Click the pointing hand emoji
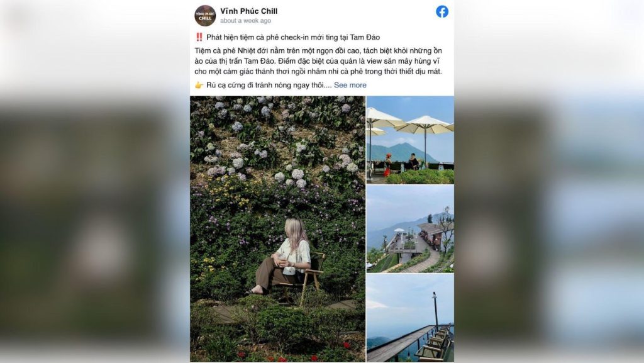The height and width of the screenshot is (363, 644). [x=199, y=85]
